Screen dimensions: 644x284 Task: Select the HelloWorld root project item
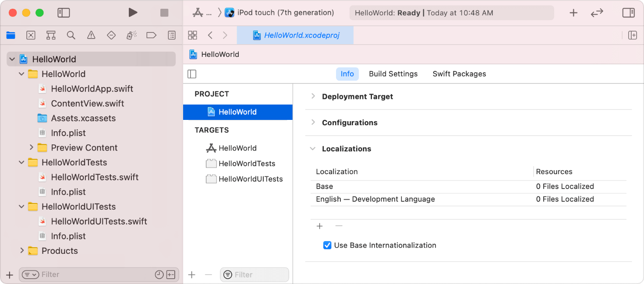point(91,59)
